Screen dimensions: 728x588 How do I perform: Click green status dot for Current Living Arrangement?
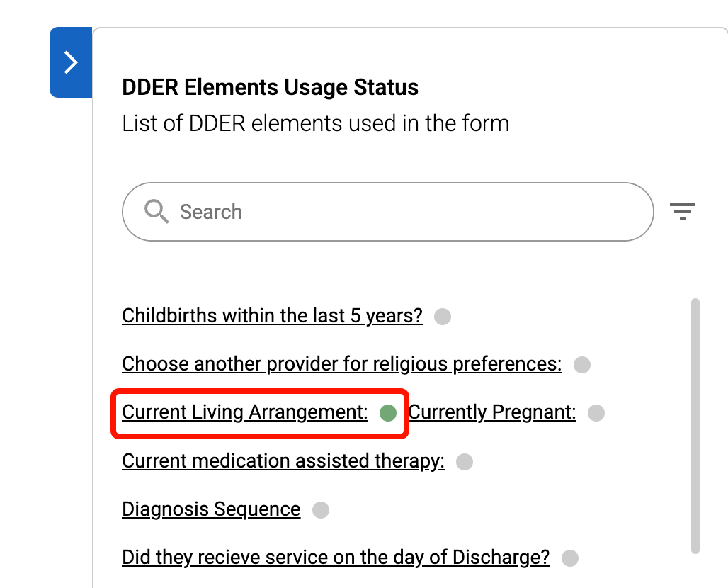click(x=388, y=413)
